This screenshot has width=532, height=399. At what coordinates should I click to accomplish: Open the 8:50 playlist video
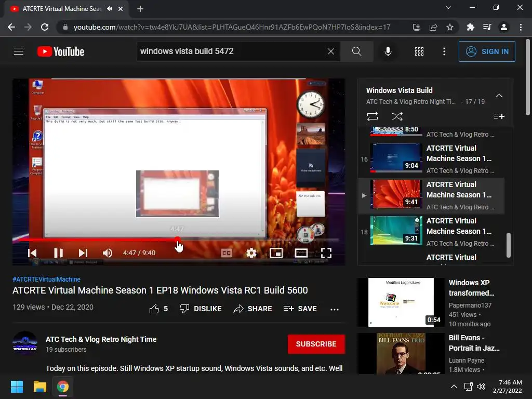click(431, 132)
